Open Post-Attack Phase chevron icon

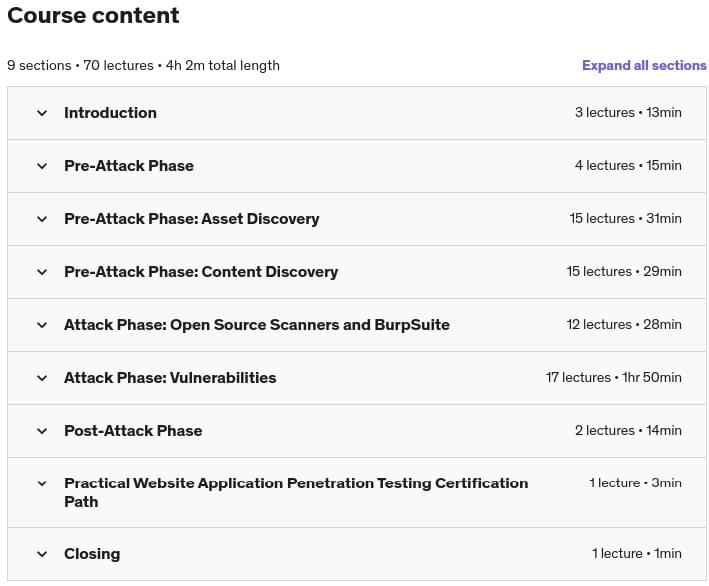coord(42,430)
